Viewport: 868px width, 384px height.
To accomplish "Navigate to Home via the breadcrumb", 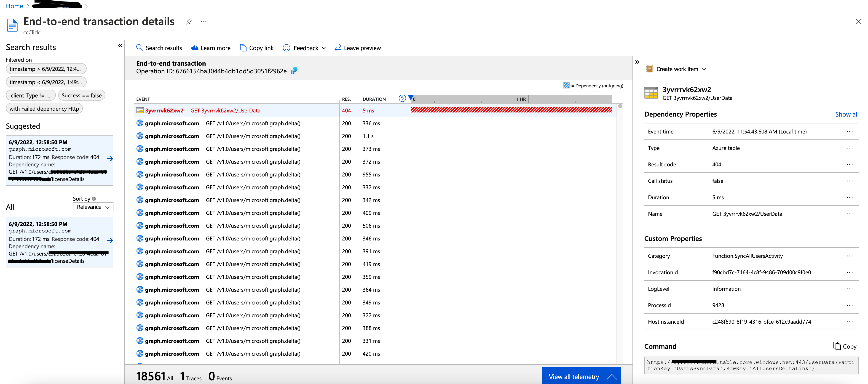I will [x=14, y=6].
